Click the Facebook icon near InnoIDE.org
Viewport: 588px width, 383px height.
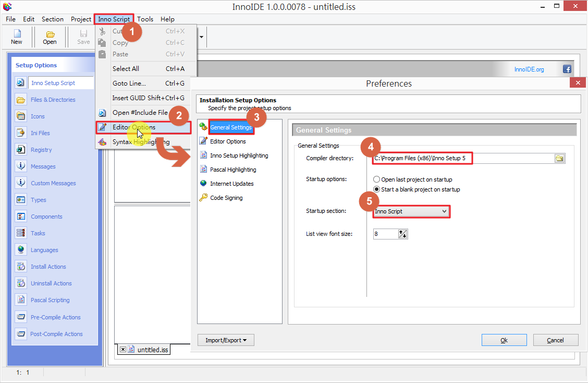567,68
